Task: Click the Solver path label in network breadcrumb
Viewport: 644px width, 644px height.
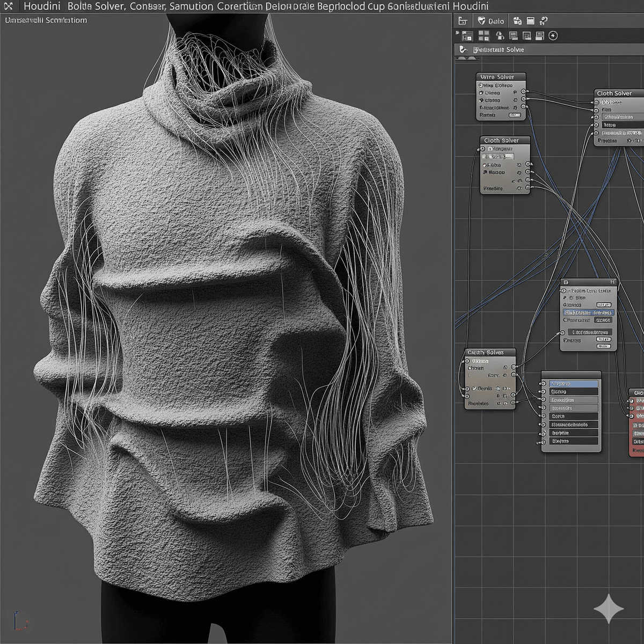Action: tap(499, 49)
